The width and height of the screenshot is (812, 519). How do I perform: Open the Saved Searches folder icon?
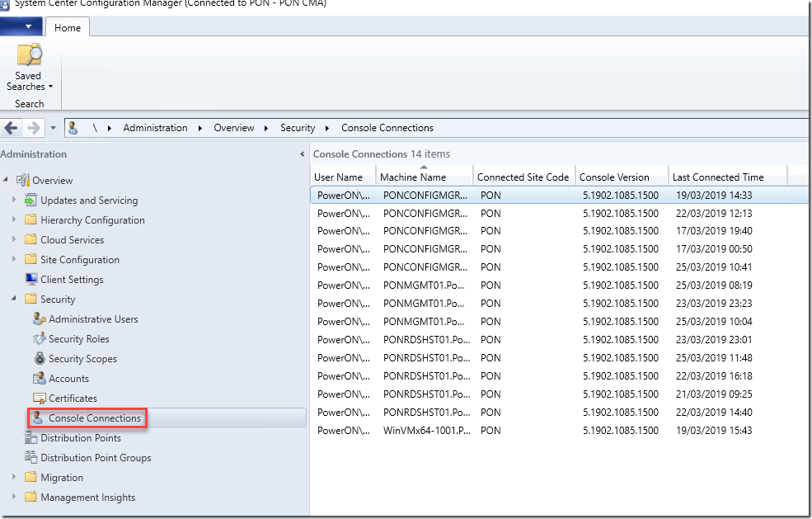[x=29, y=56]
